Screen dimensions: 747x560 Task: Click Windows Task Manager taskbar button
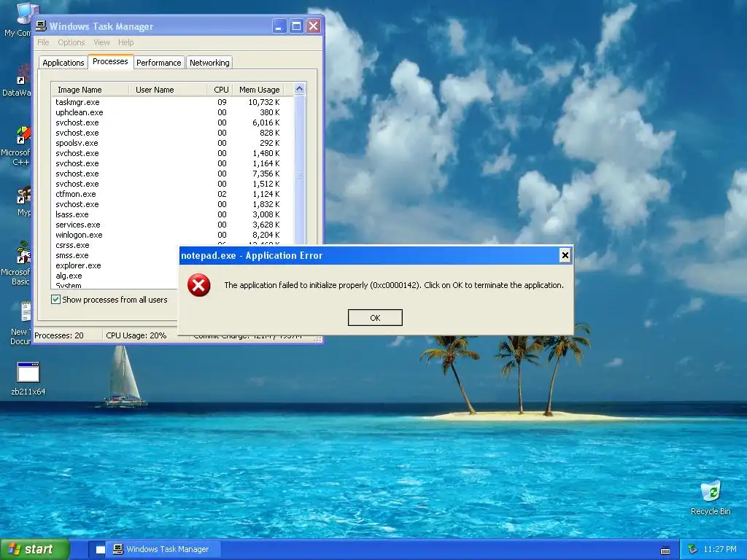[164, 550]
